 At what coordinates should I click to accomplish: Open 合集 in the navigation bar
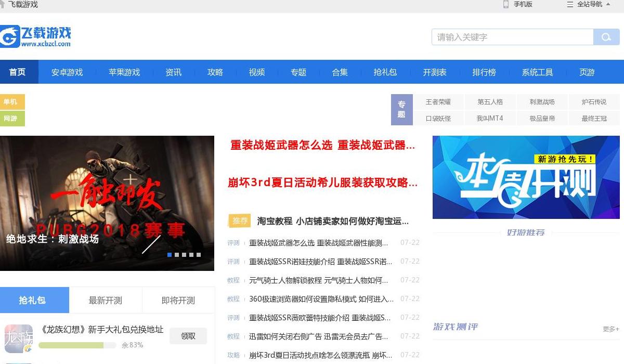[340, 72]
